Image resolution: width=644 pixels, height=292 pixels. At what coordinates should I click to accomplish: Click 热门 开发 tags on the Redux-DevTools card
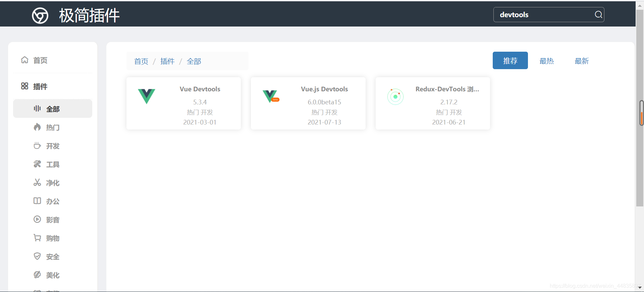pos(449,112)
